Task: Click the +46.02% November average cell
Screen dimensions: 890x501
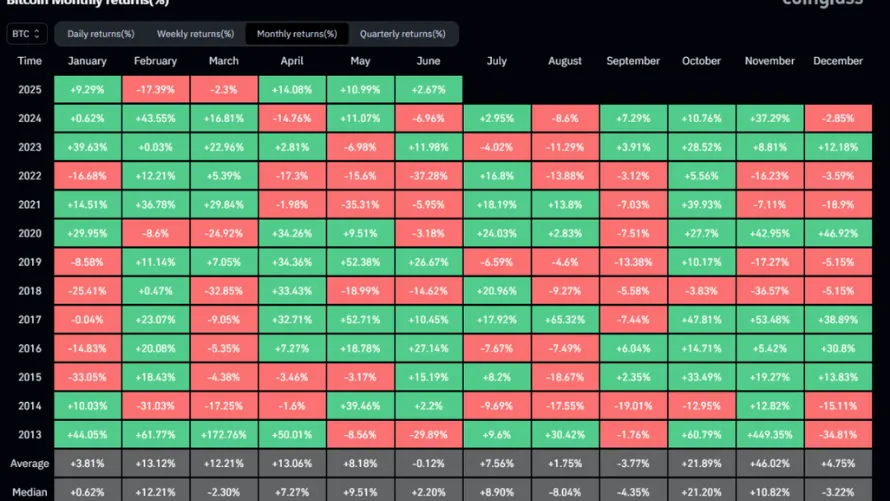Action: point(770,464)
